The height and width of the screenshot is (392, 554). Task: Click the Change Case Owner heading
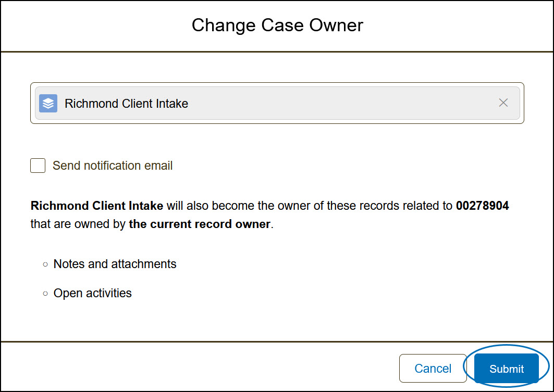pos(277,26)
